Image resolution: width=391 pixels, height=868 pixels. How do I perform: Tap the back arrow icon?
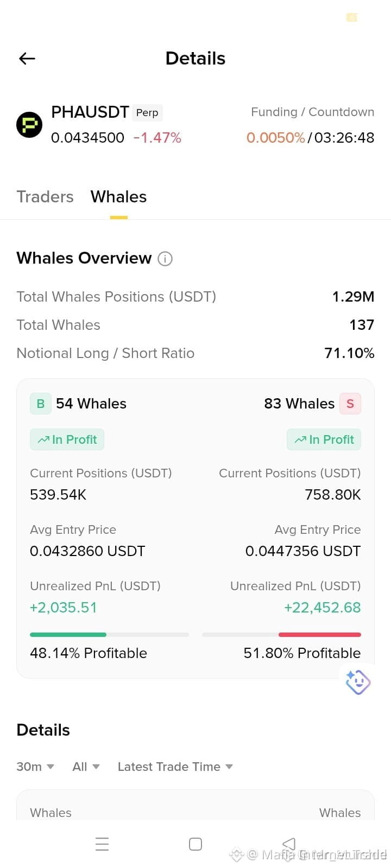point(27,59)
